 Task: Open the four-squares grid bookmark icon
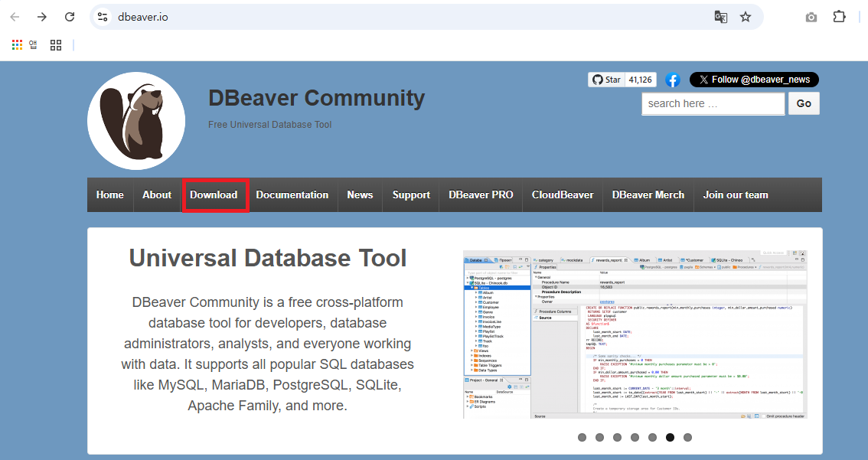[x=56, y=45]
